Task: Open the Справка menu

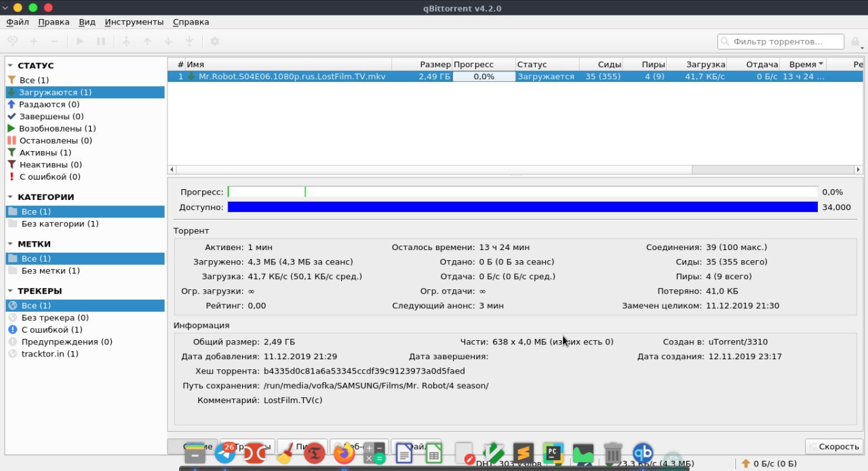Action: pyautogui.click(x=191, y=22)
